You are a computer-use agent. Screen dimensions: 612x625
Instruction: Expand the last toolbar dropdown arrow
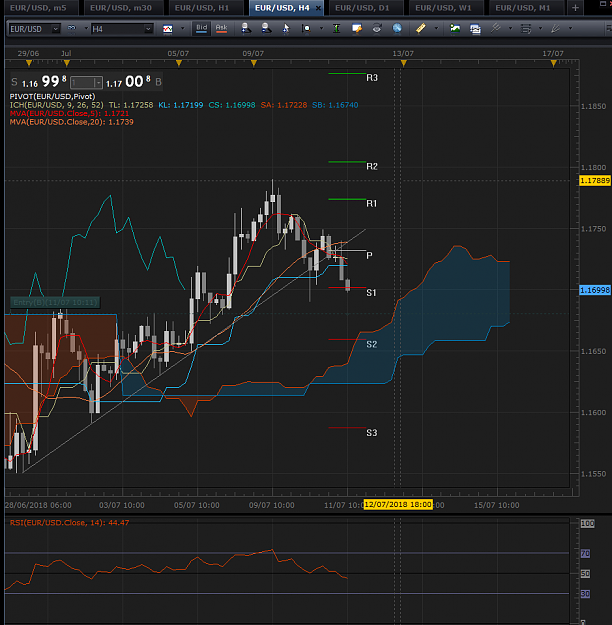571,28
